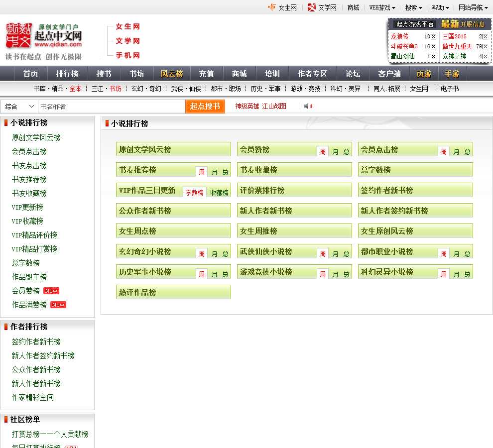Image resolution: width=493 pixels, height=448 pixels.
Task: Open the 综合 search category dropdown
Action: 19,107
